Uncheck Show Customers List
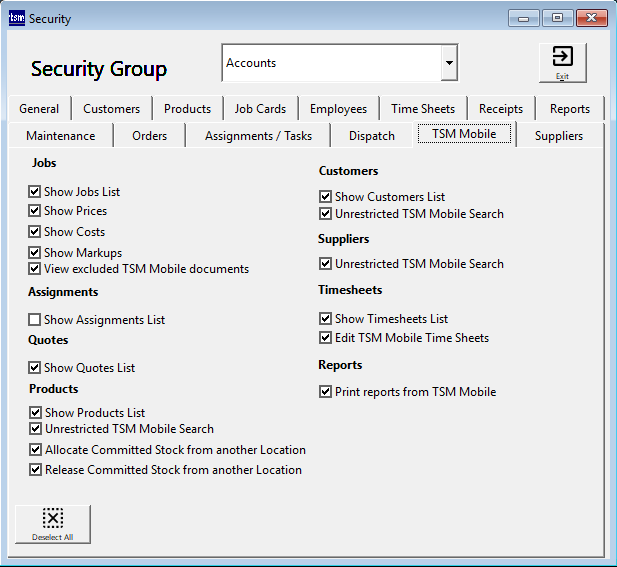Screen dimensions: 617x567 [x=325, y=196]
